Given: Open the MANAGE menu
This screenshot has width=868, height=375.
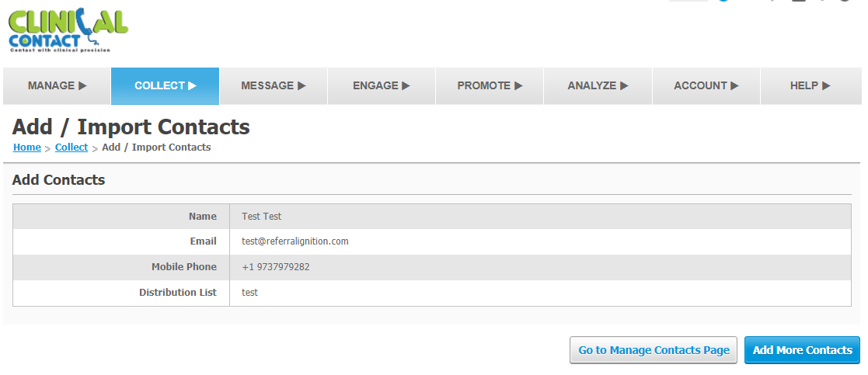Looking at the screenshot, I should pyautogui.click(x=57, y=85).
